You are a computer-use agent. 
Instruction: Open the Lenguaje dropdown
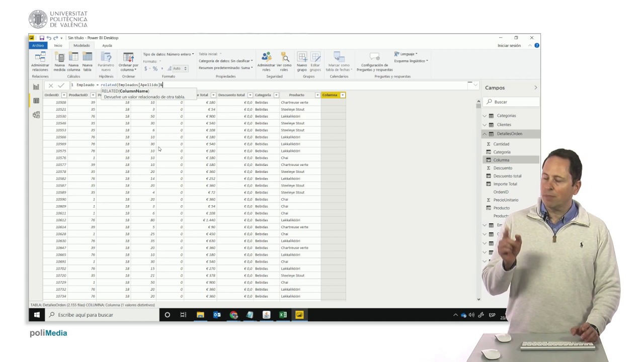[x=406, y=54]
